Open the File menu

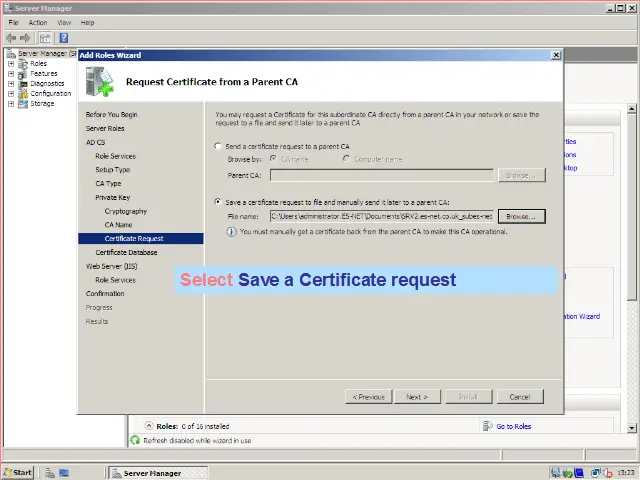[13, 22]
